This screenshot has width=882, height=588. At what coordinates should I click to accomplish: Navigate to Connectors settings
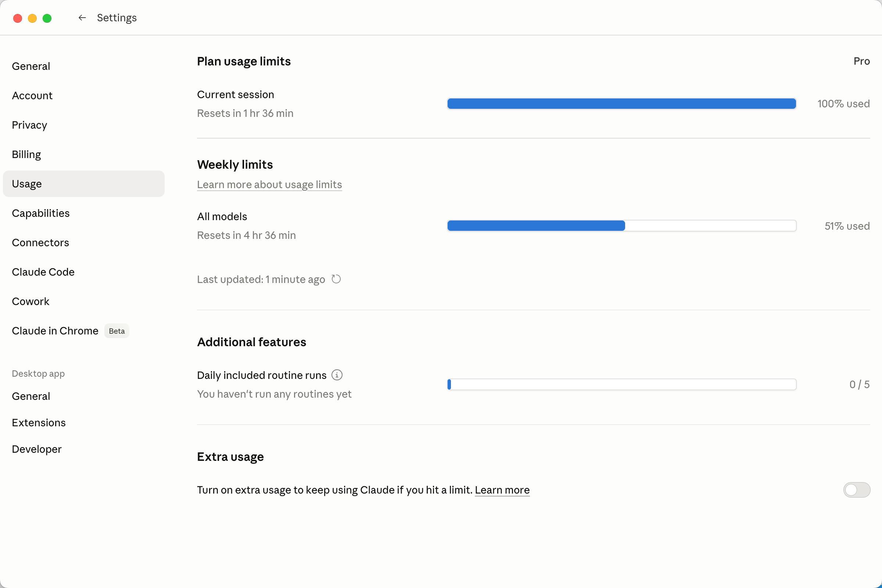[x=40, y=243]
